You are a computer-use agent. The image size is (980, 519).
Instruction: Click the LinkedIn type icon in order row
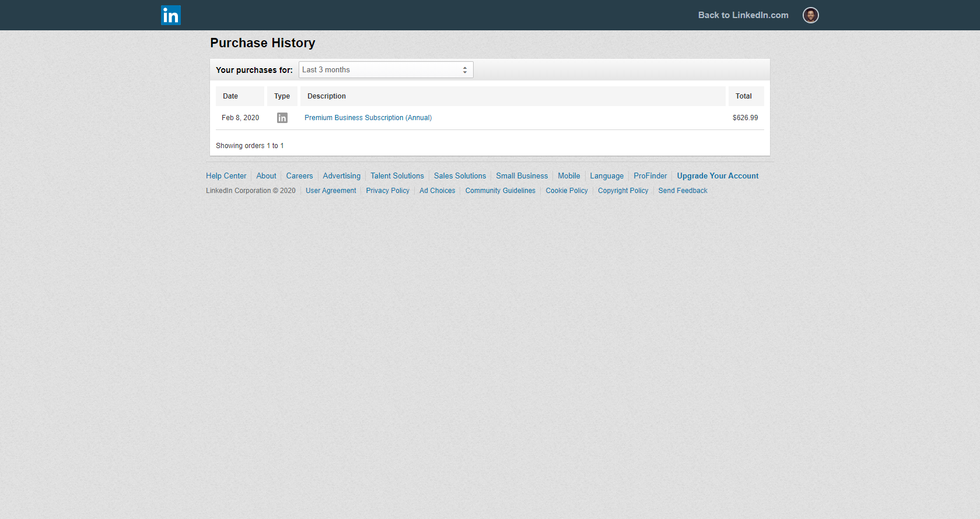click(282, 118)
